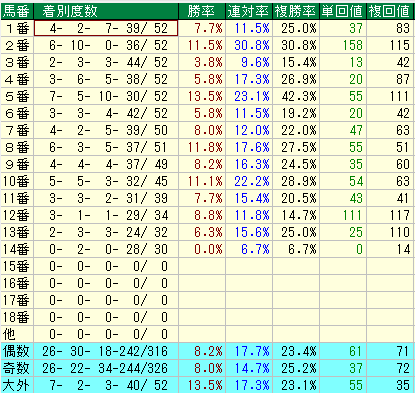Image resolution: width=415 pixels, height=393 pixels.
Task: Click 勝率 3.8% in 3番 row
Action: coord(202,62)
